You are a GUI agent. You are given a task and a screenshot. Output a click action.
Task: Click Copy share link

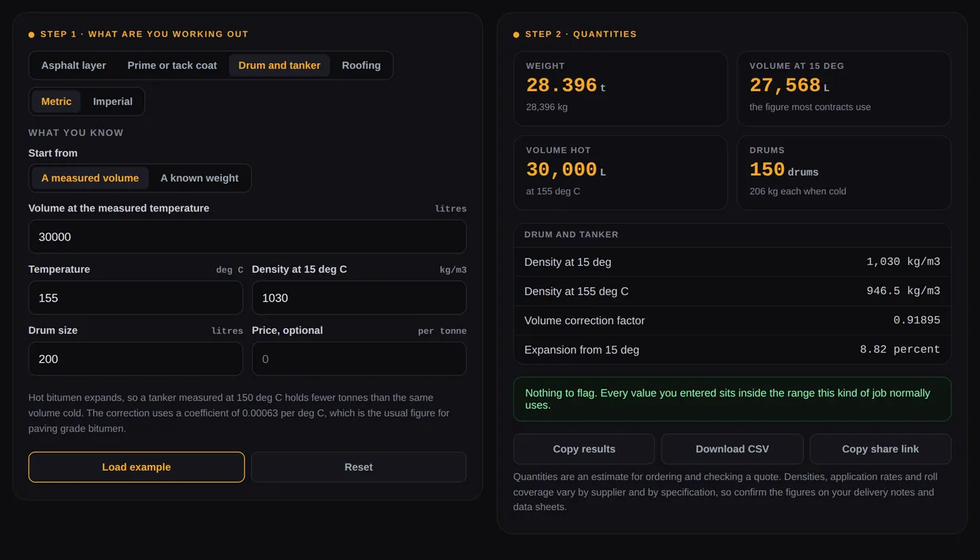[x=880, y=448]
